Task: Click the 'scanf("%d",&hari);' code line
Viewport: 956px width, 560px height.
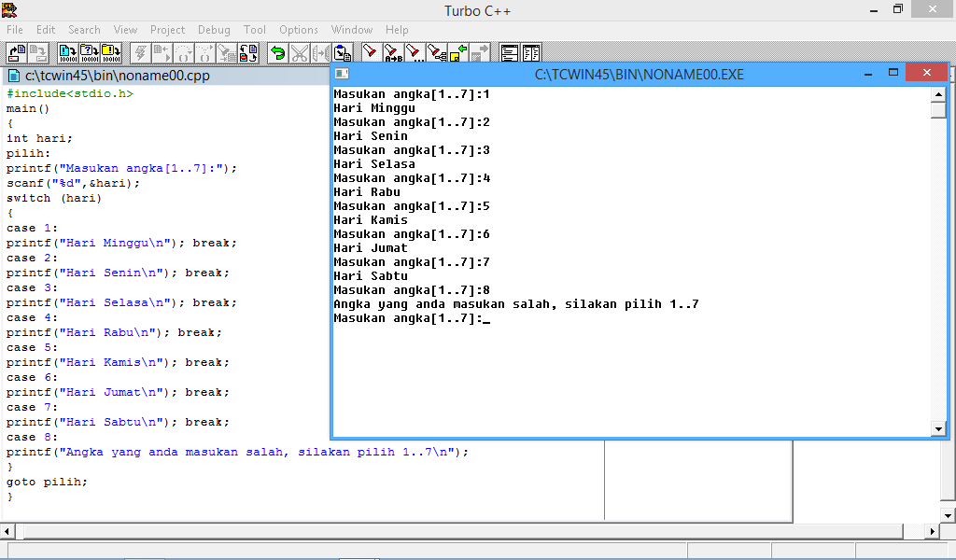Action: pos(73,183)
